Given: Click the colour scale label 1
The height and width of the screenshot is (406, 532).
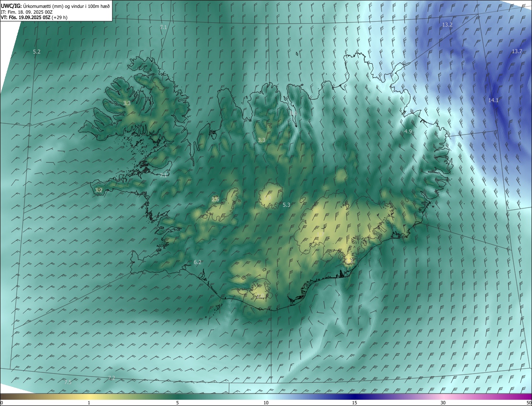Looking at the screenshot, I should point(89,403).
